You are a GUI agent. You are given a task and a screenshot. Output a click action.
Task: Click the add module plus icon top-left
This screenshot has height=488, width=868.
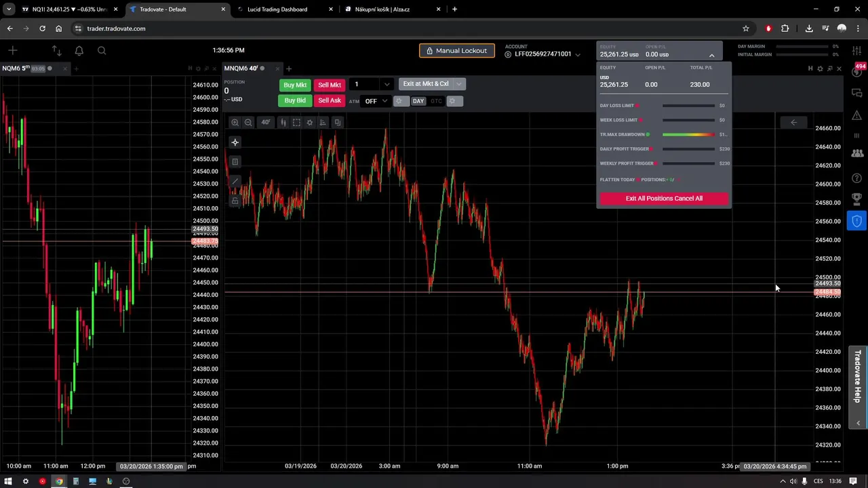tap(12, 50)
